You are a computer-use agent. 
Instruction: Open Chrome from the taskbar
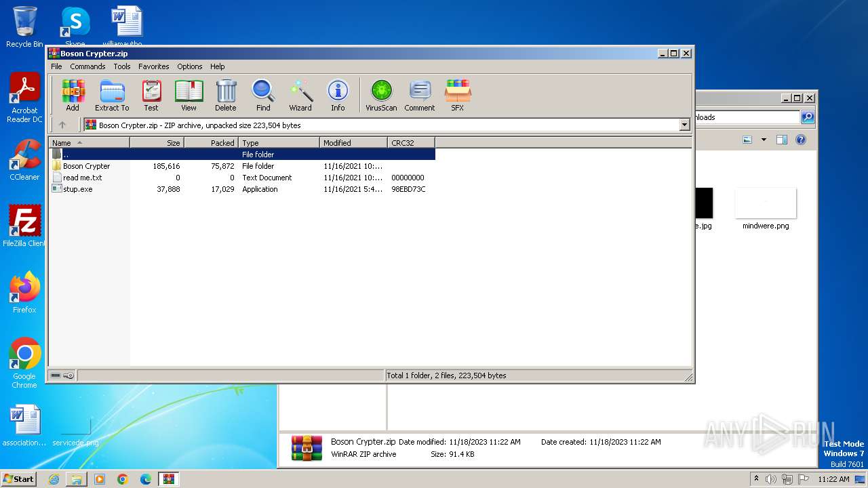[123, 479]
